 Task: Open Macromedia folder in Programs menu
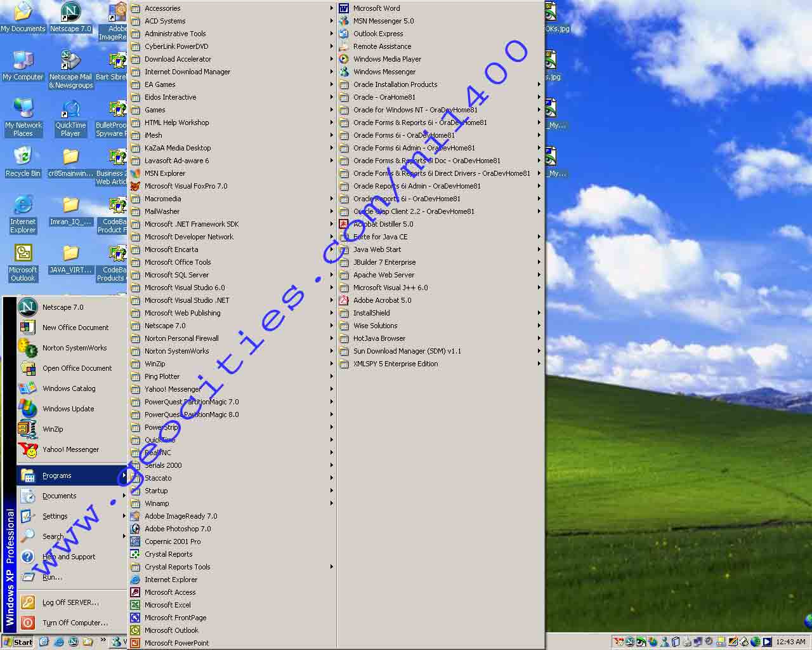click(232, 199)
